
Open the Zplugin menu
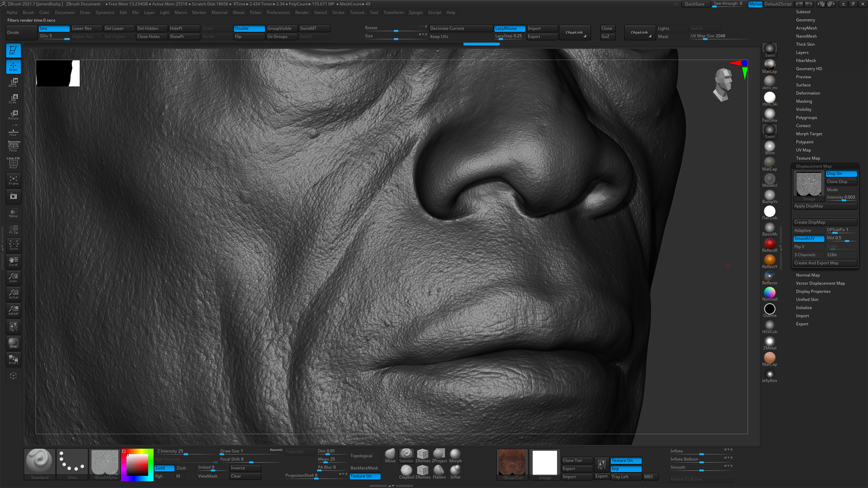(x=416, y=12)
